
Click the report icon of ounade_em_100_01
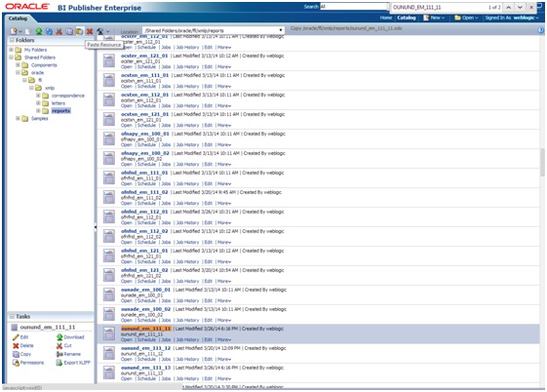tap(109, 294)
